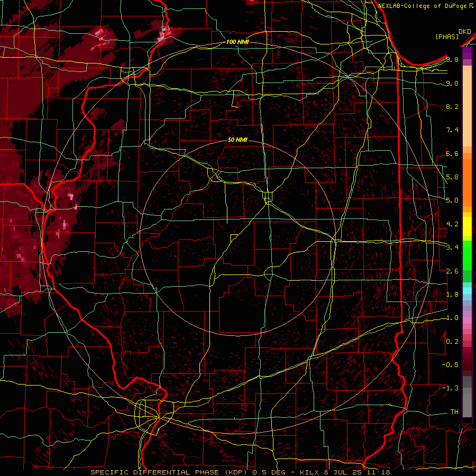476x476 pixels.
Task: Click the 0.2 value on the color scale
Action: pos(452,342)
